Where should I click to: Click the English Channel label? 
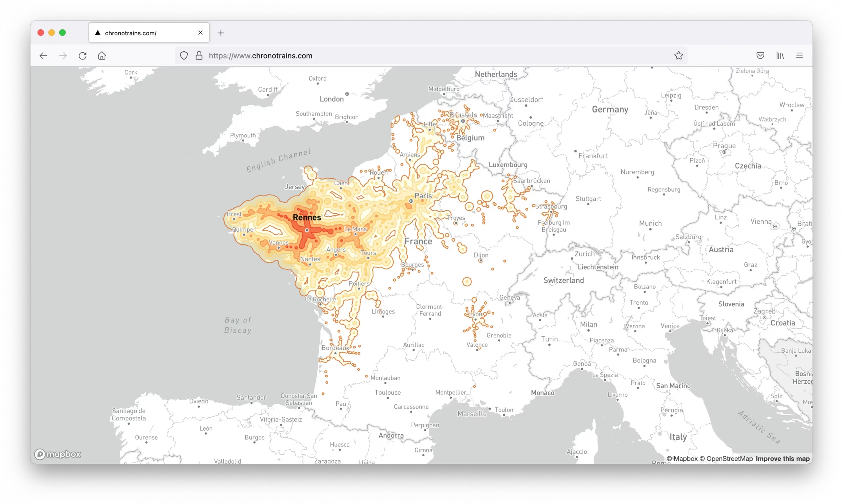[x=278, y=160]
